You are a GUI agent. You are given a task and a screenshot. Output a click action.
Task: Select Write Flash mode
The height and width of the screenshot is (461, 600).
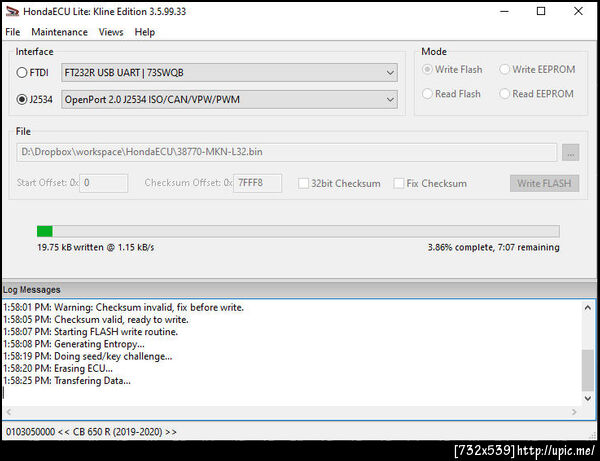[427, 70]
